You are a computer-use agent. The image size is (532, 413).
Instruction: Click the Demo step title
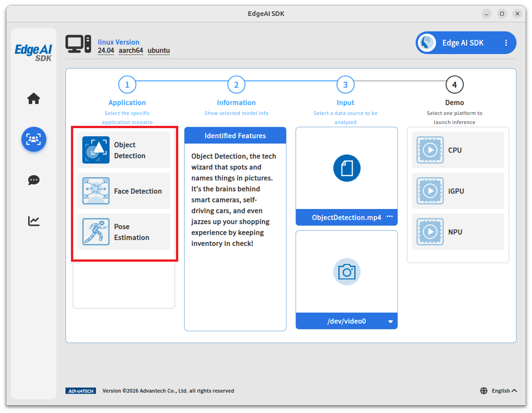coord(454,103)
